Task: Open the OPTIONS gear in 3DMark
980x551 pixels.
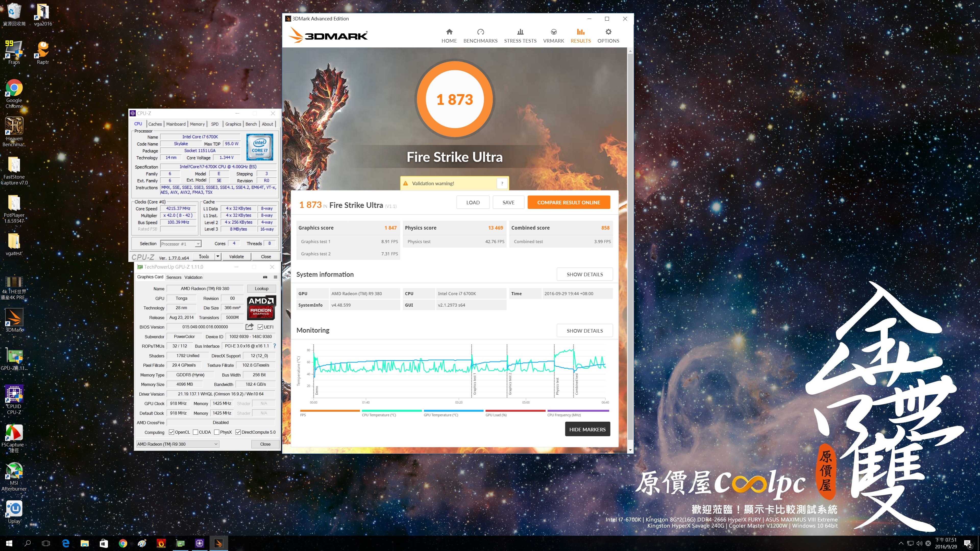Action: click(608, 36)
